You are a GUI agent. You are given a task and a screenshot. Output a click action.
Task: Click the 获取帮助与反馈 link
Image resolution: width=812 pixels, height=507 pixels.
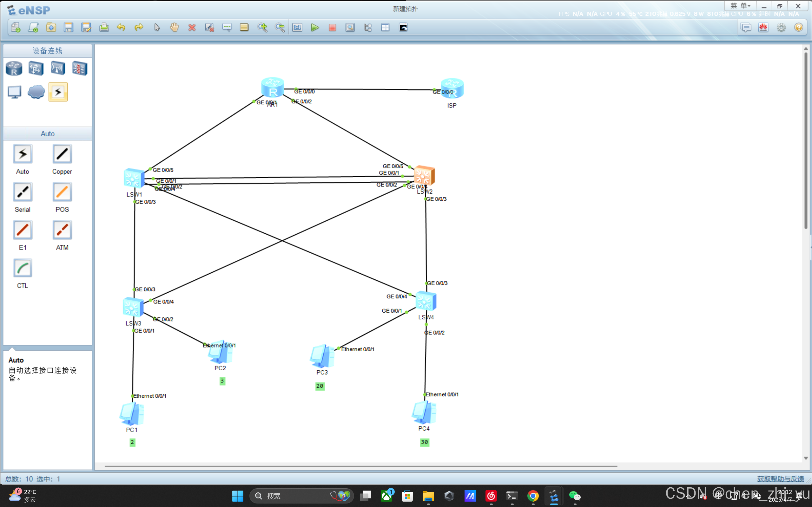pyautogui.click(x=780, y=479)
